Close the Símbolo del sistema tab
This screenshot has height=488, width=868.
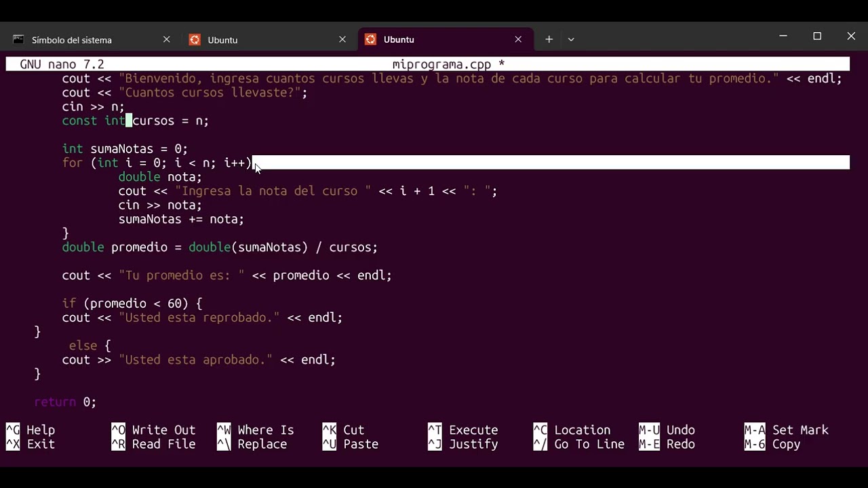[x=166, y=40]
